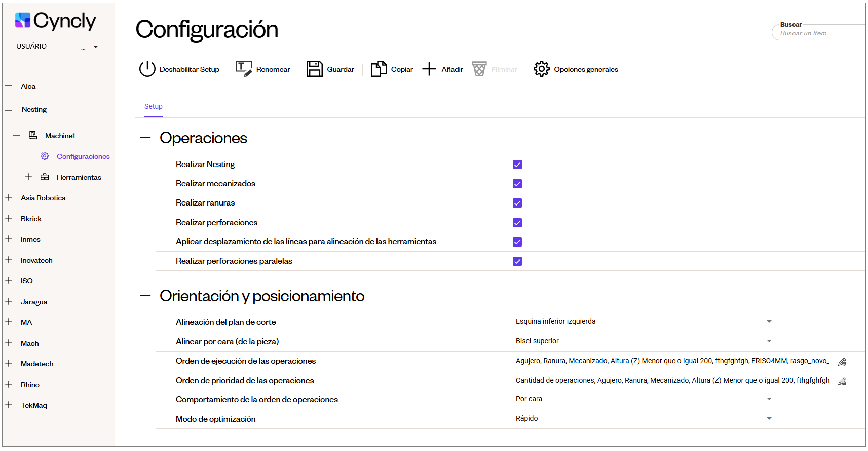
Task: Open the USUÁRIO account dropdown
Action: pos(95,47)
